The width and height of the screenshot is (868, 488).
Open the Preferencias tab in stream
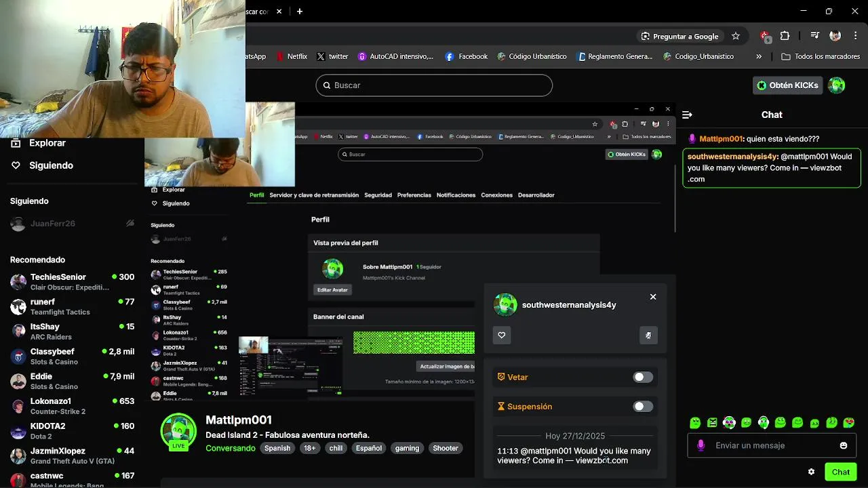coord(414,195)
